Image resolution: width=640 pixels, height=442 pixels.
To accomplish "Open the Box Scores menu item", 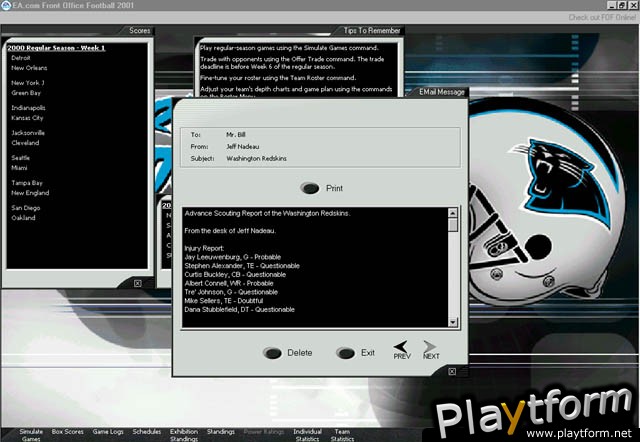I will coord(67,431).
